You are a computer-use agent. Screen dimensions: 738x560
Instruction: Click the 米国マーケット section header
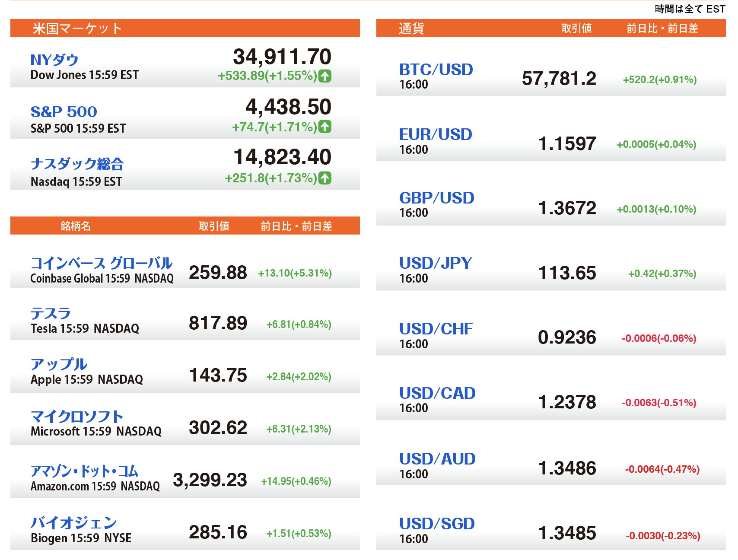[x=77, y=29]
